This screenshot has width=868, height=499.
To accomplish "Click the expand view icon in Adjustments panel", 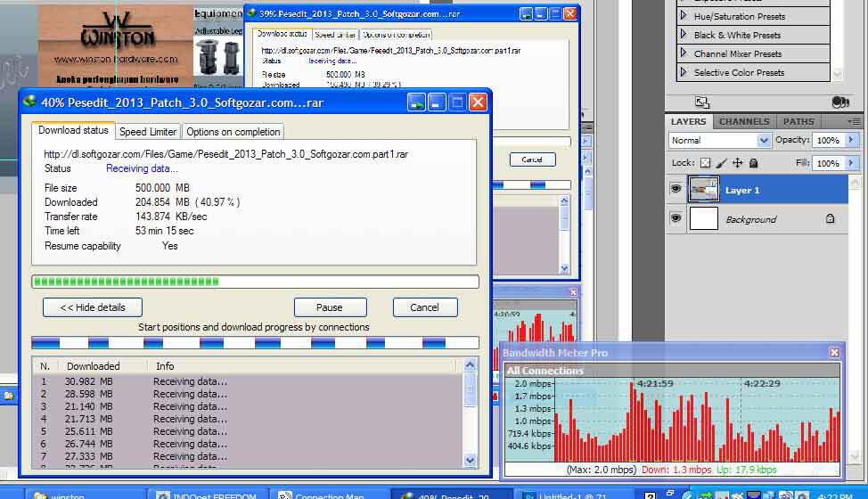I will pyautogui.click(x=702, y=102).
